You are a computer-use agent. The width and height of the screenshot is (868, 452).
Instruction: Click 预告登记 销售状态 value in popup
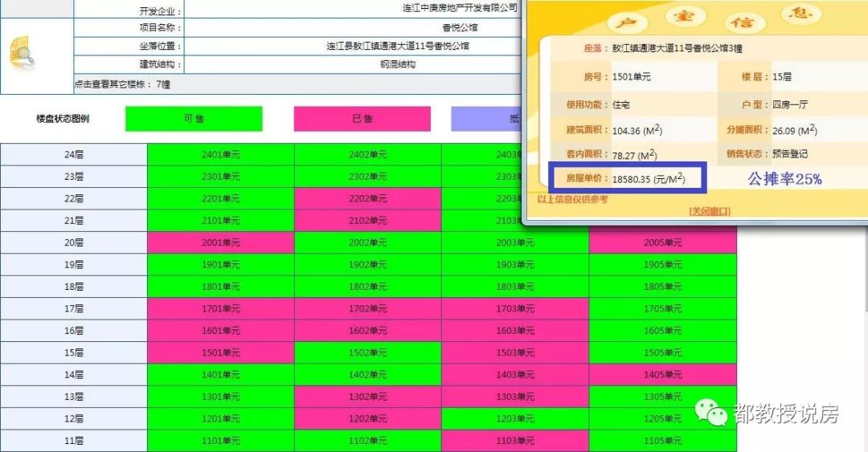point(790,154)
